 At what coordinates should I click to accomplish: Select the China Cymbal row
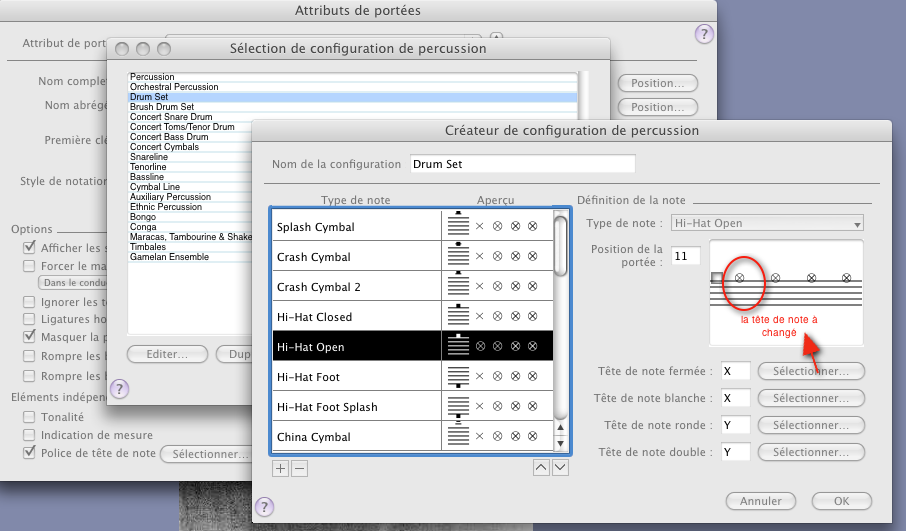click(x=357, y=437)
